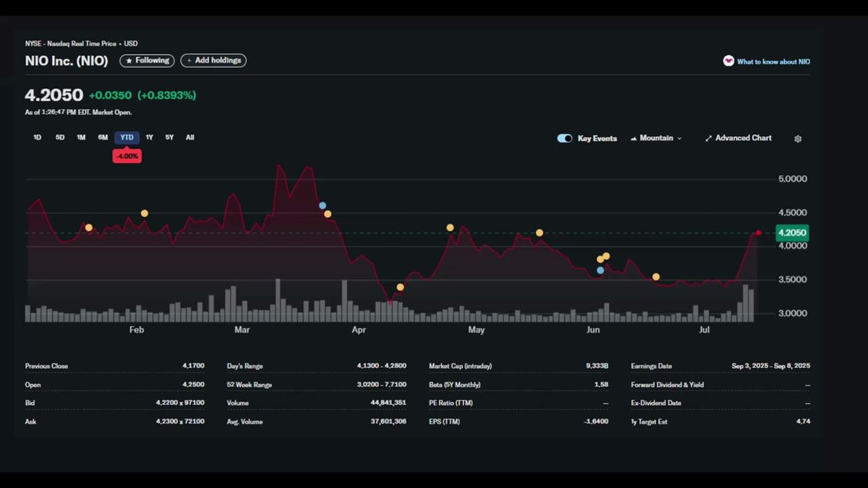Open What to know about NIO link

pos(773,61)
